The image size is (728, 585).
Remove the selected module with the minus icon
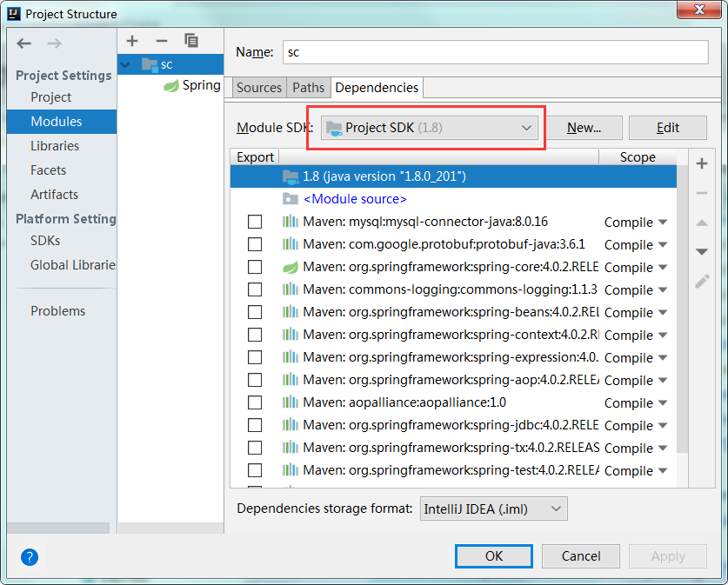click(162, 41)
